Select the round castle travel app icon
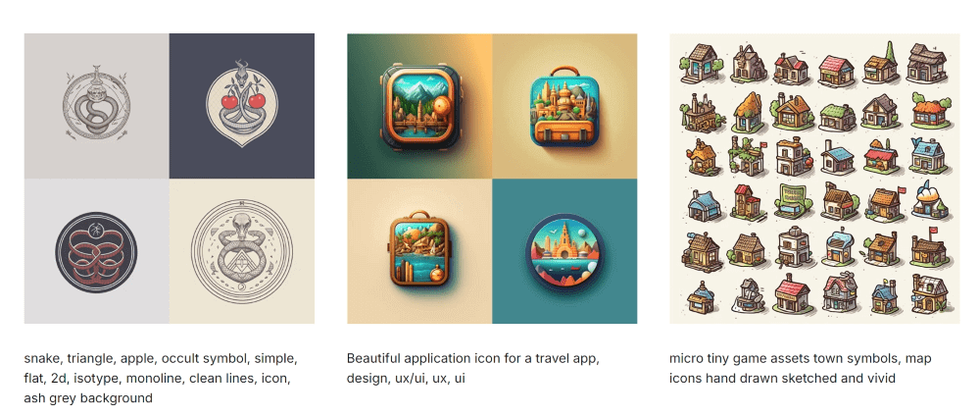This screenshot has height=416, width=980. 564,251
